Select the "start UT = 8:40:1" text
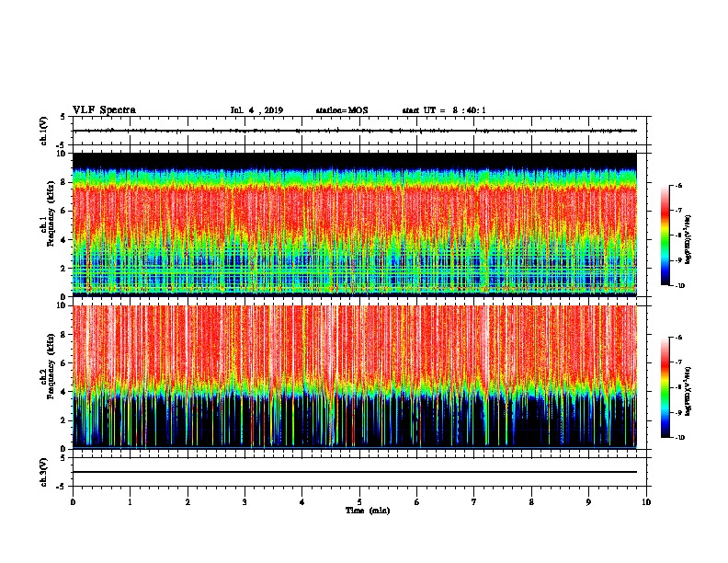728x563 pixels. click(x=444, y=110)
